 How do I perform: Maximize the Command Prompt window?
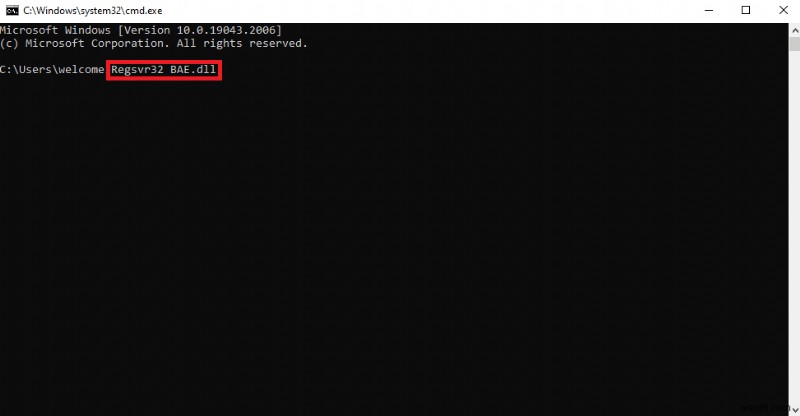pyautogui.click(x=746, y=10)
